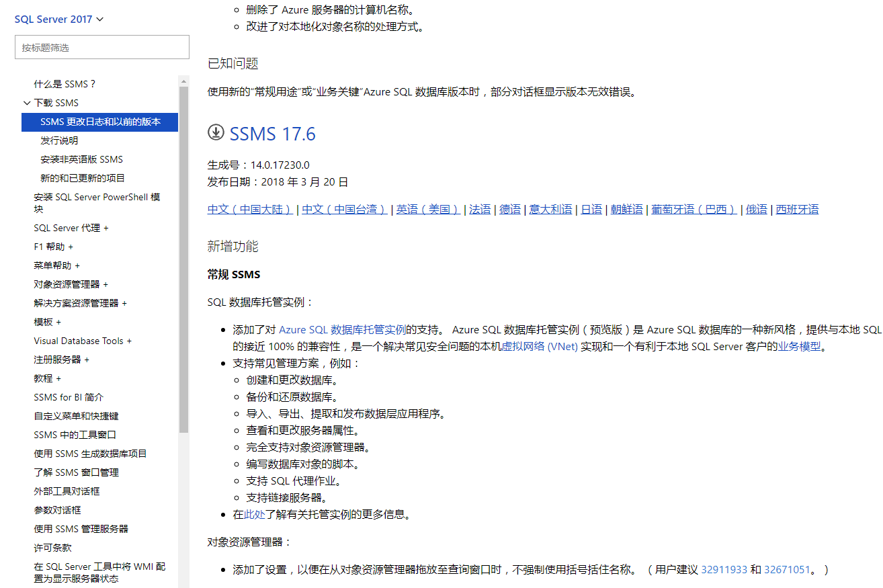Image resolution: width=883 pixels, height=588 pixels.
Task: Click the 新增功能 heading
Action: (x=233, y=247)
